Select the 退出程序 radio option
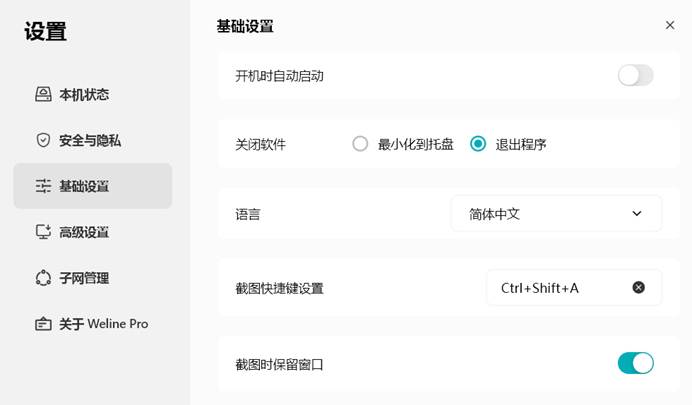Screen dimensions: 692x405 (x=478, y=144)
